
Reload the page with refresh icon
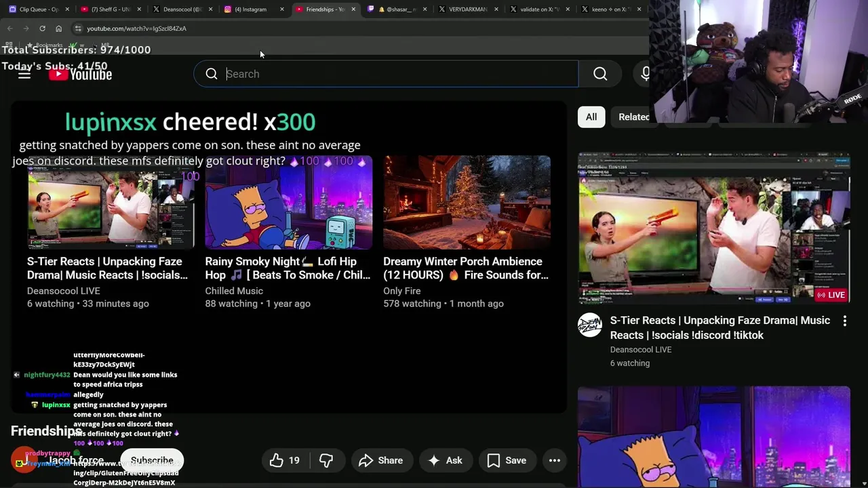tap(42, 28)
